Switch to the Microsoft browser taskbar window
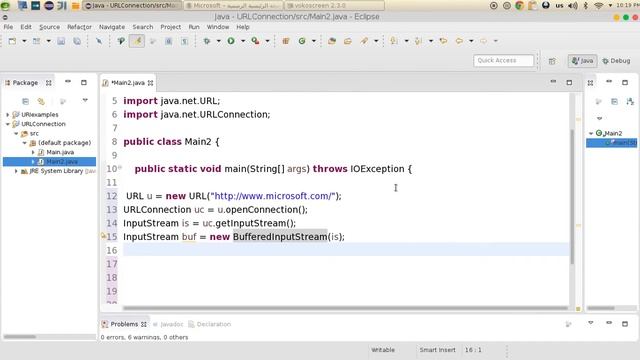This screenshot has height=360, width=640. coord(233,6)
